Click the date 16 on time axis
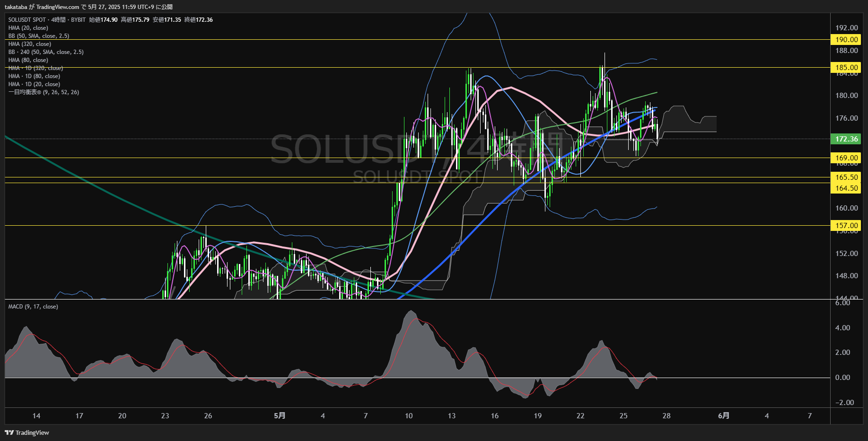The height and width of the screenshot is (441, 868). pos(495,416)
